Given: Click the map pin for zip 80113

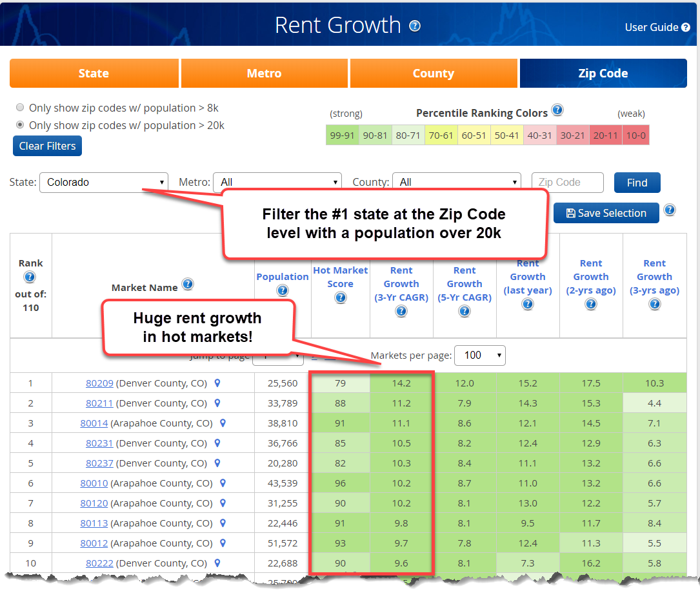Looking at the screenshot, I should pyautogui.click(x=223, y=523).
